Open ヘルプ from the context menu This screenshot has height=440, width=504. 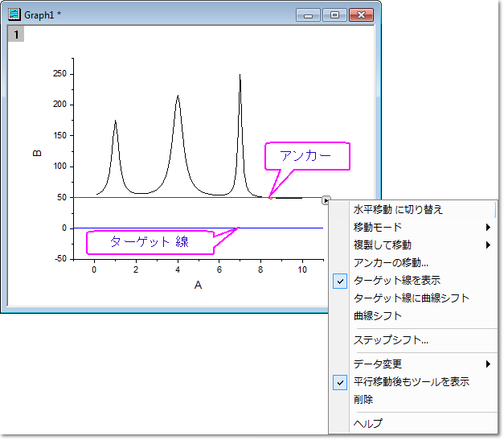point(415,424)
